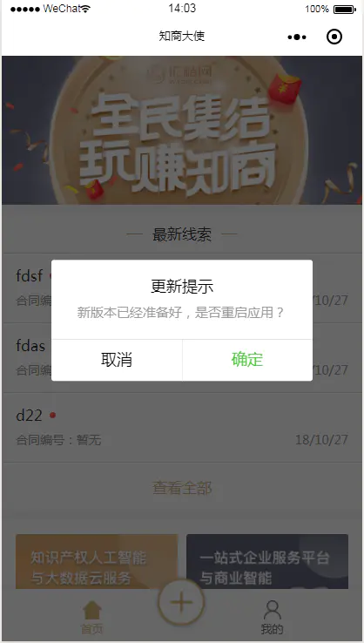Open 知识产权人工智能与大数据云服务 card
The width and height of the screenshot is (364, 643).
tap(97, 561)
